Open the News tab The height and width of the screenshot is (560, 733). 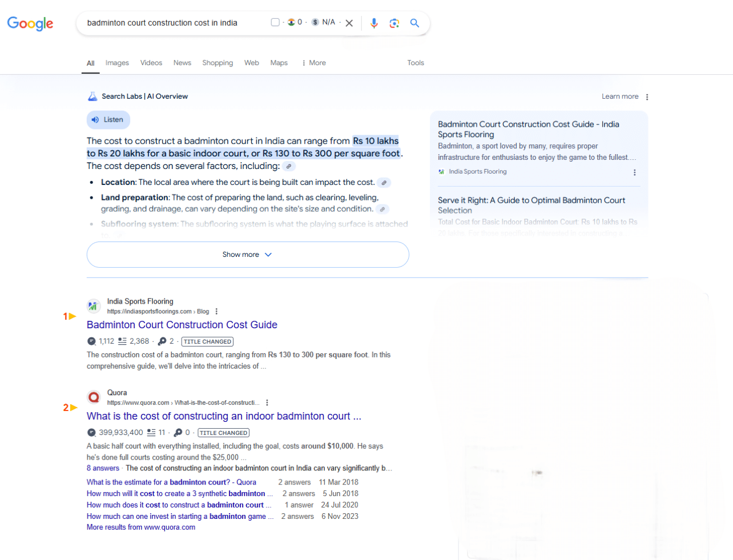click(x=182, y=63)
